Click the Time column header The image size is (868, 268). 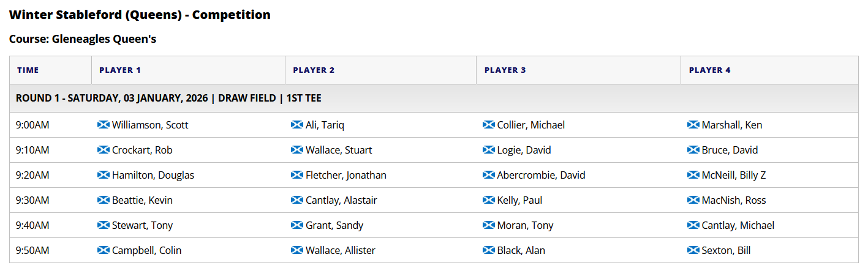[x=51, y=70]
